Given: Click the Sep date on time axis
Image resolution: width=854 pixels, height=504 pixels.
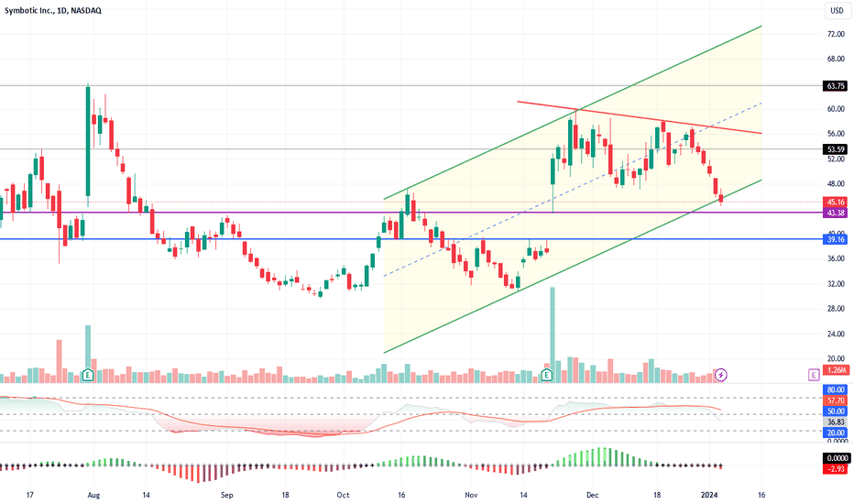Looking at the screenshot, I should [x=227, y=495].
